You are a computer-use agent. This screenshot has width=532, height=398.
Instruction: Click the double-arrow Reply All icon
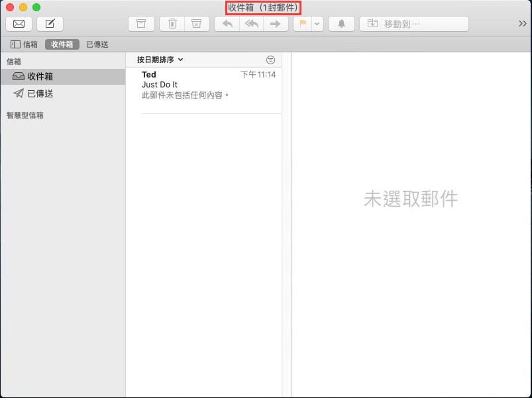251,24
